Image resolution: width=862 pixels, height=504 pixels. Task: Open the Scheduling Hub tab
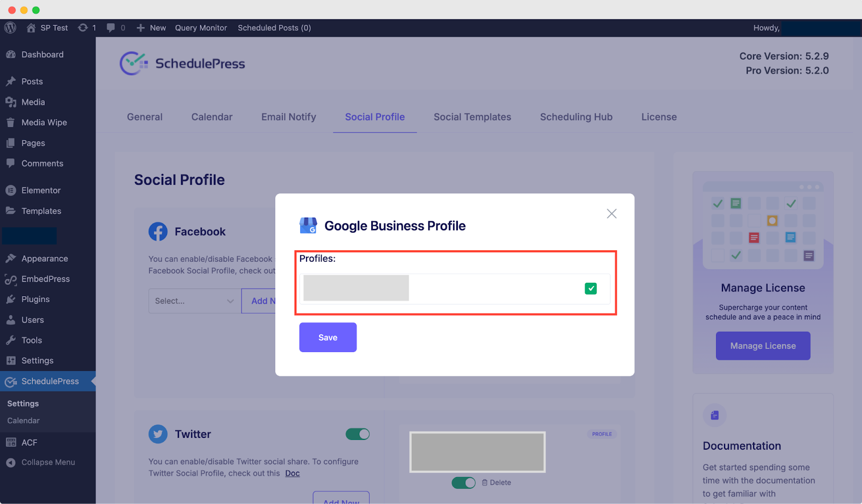pyautogui.click(x=576, y=117)
